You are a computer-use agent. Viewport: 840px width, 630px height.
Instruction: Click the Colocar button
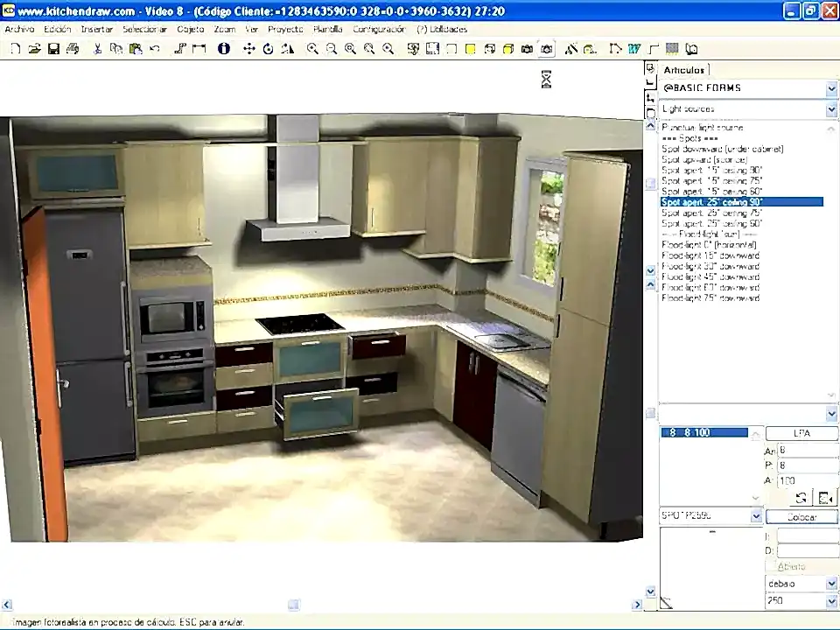[x=801, y=517]
